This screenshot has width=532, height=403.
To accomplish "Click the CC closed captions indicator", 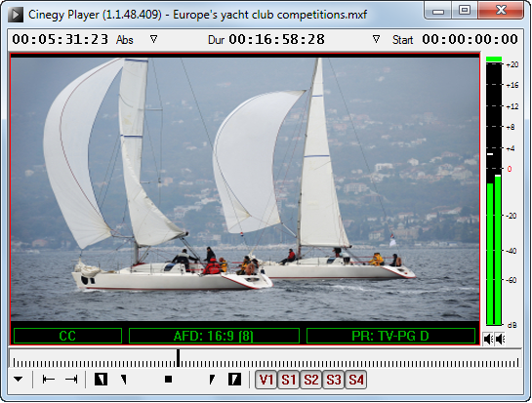I will tap(67, 336).
